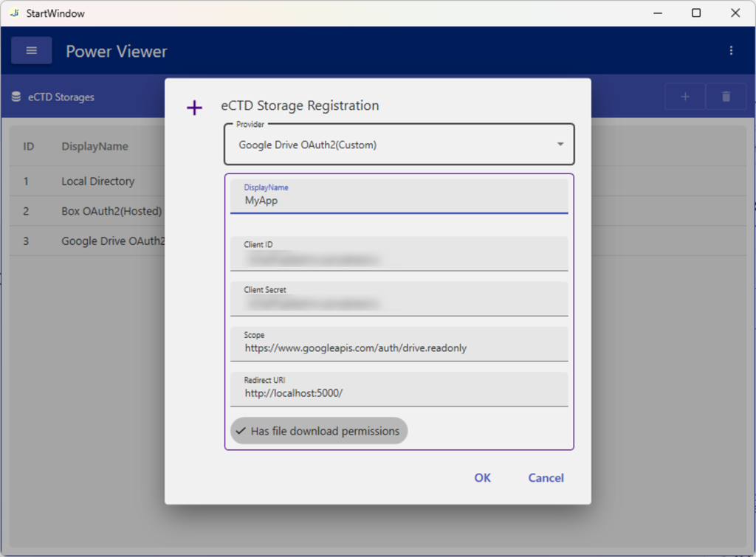Click the Redirect URI localhost field
Viewport: 756px width, 557px height.
[399, 392]
